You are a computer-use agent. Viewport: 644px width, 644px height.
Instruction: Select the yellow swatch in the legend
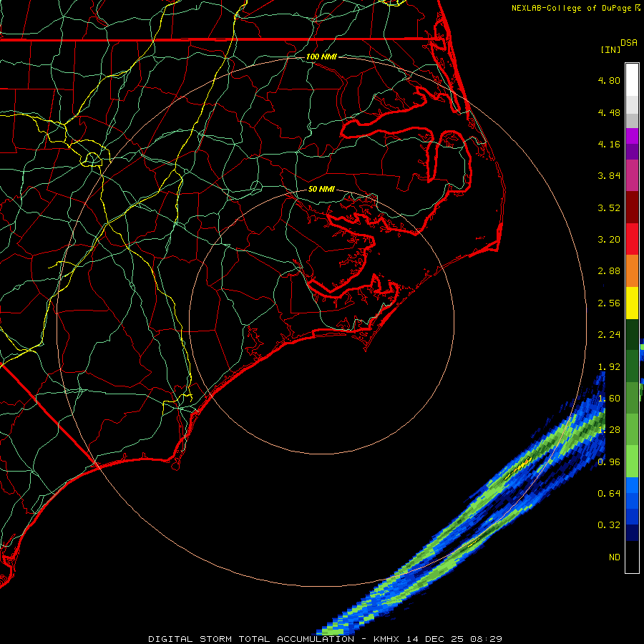point(632,303)
